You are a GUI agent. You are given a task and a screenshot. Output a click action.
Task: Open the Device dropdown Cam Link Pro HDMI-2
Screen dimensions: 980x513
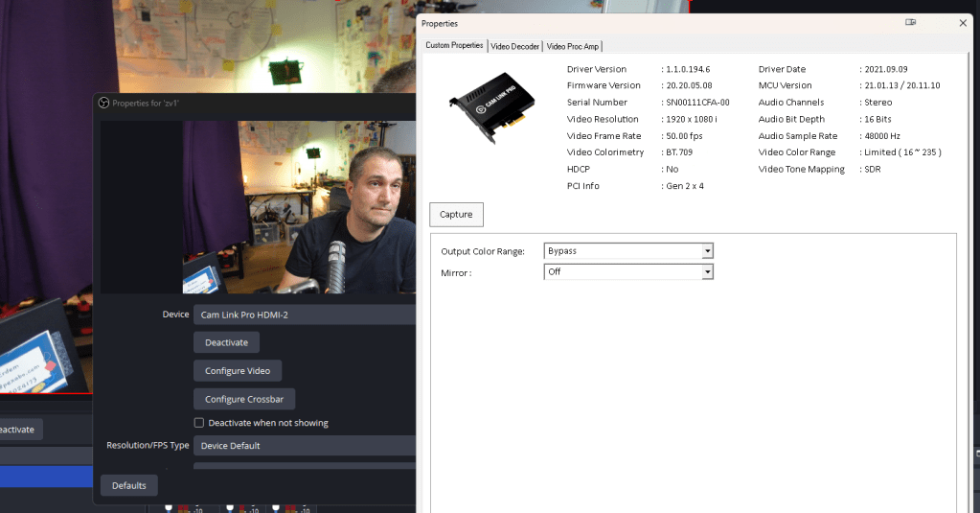(305, 315)
